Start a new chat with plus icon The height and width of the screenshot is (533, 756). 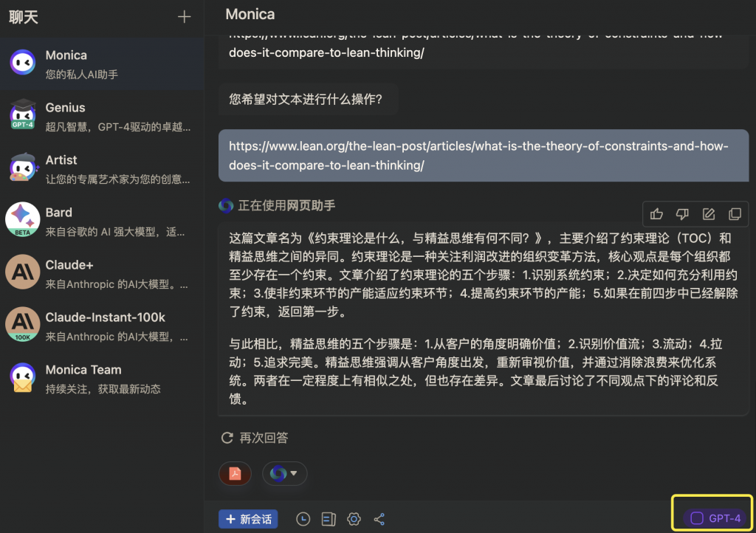(184, 17)
